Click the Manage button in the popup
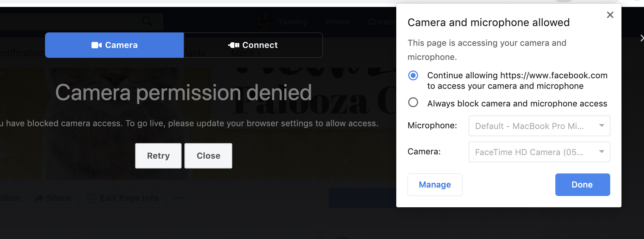Image resolution: width=644 pixels, height=239 pixels. (435, 185)
